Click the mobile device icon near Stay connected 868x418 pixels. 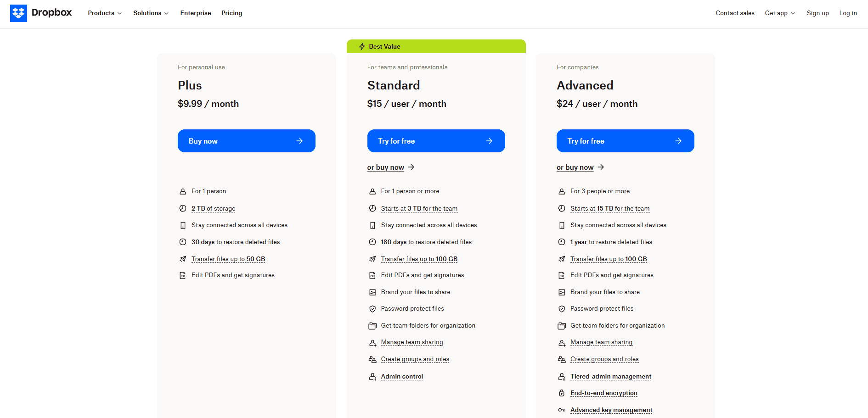[x=183, y=225]
